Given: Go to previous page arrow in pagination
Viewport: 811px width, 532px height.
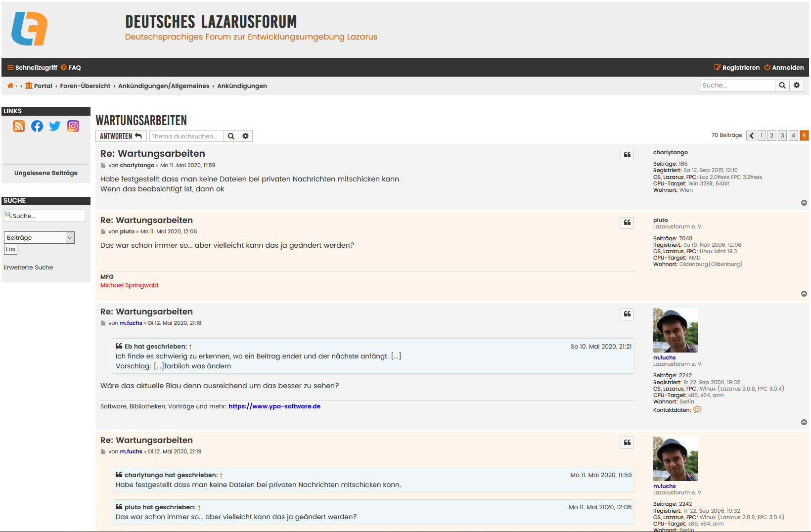Looking at the screenshot, I should point(751,135).
